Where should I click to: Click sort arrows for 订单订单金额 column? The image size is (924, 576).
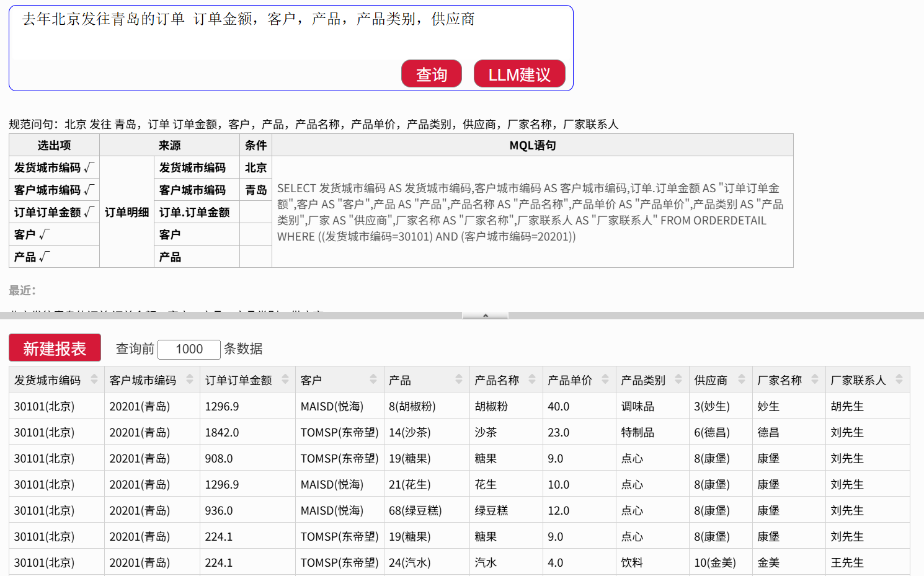click(285, 379)
